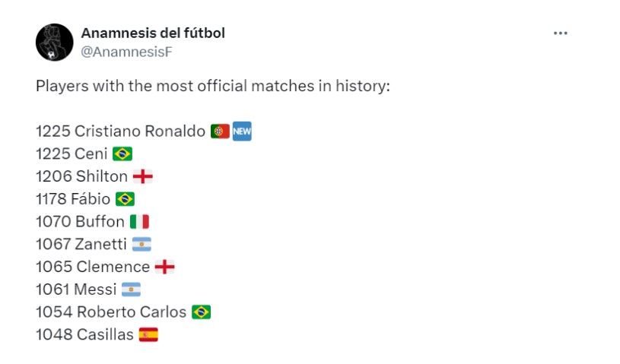Image resolution: width=620 pixels, height=364 pixels.
Task: Click the Brazil flag beside Ceni
Action: coord(122,154)
